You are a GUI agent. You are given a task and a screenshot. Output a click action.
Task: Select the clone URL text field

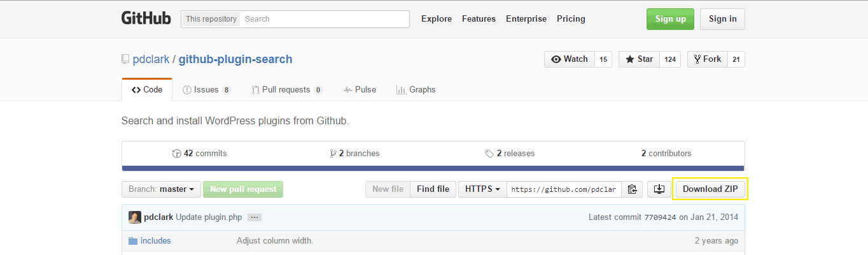(x=564, y=189)
